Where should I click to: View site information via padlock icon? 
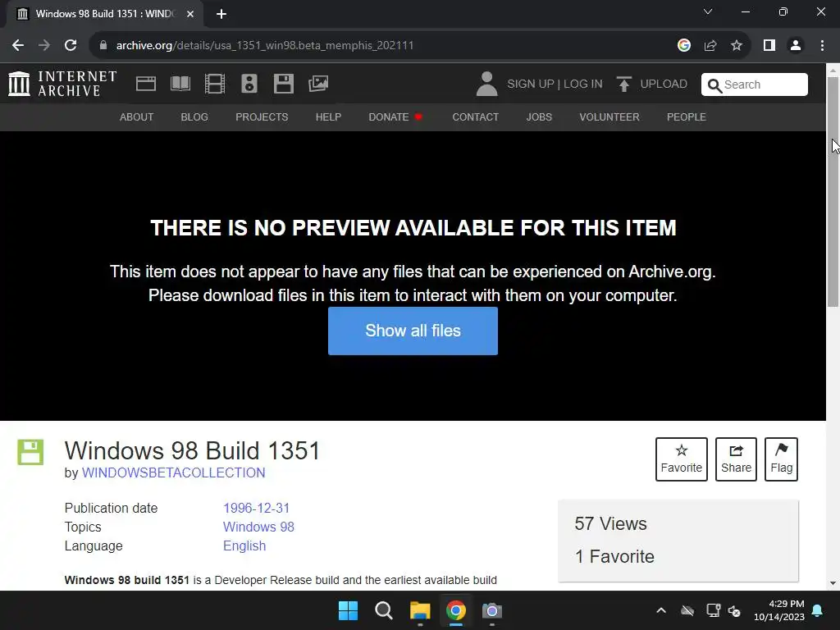[103, 46]
